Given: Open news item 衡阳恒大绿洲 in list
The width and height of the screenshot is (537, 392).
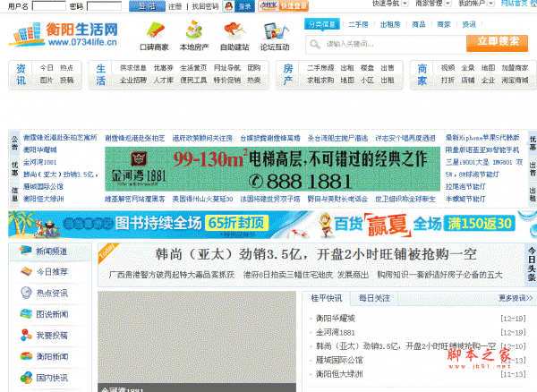Looking at the screenshot, I should pyautogui.click(x=339, y=374).
